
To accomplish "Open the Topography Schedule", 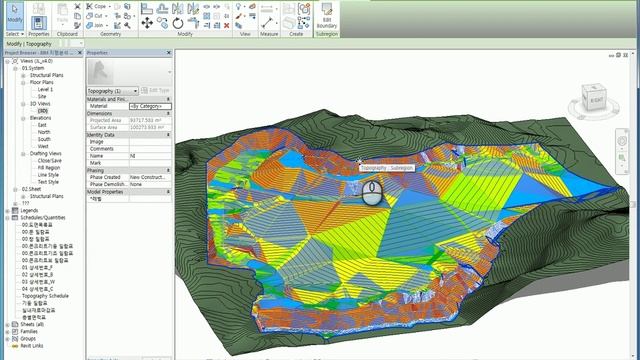I will (x=45, y=296).
